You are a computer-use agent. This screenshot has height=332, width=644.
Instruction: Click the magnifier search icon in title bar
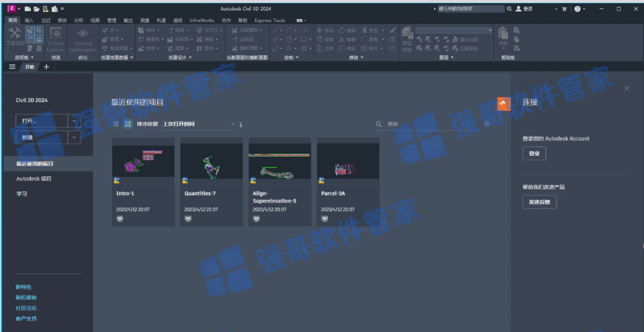point(510,9)
